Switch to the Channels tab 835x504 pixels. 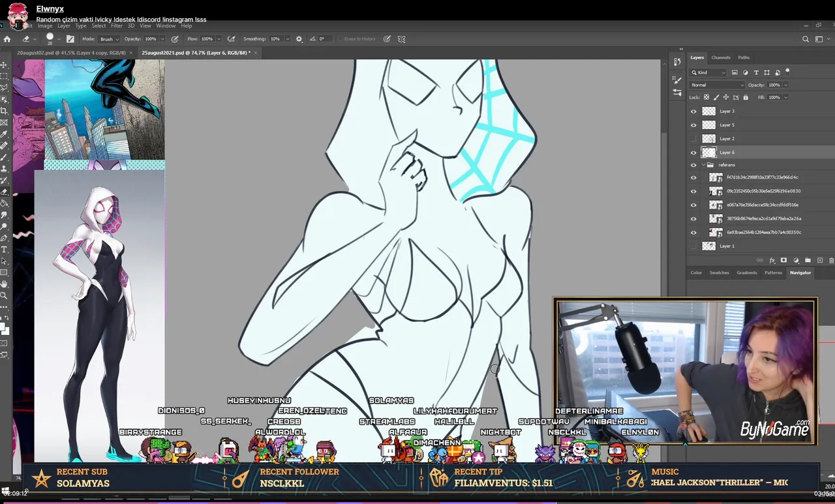(x=721, y=57)
